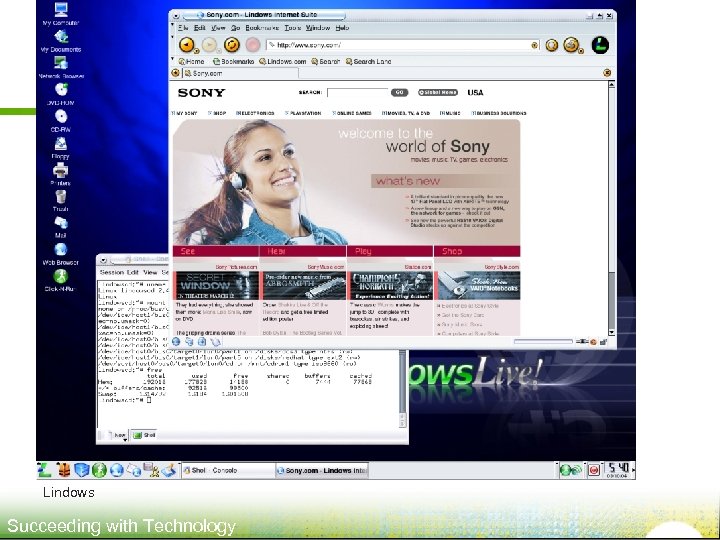Image resolution: width=720 pixels, height=540 pixels.
Task: Open the Help menu in browser
Action: point(342,28)
